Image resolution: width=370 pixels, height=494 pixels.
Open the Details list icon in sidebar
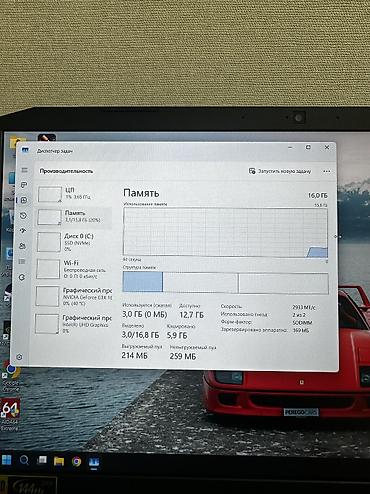click(x=22, y=261)
